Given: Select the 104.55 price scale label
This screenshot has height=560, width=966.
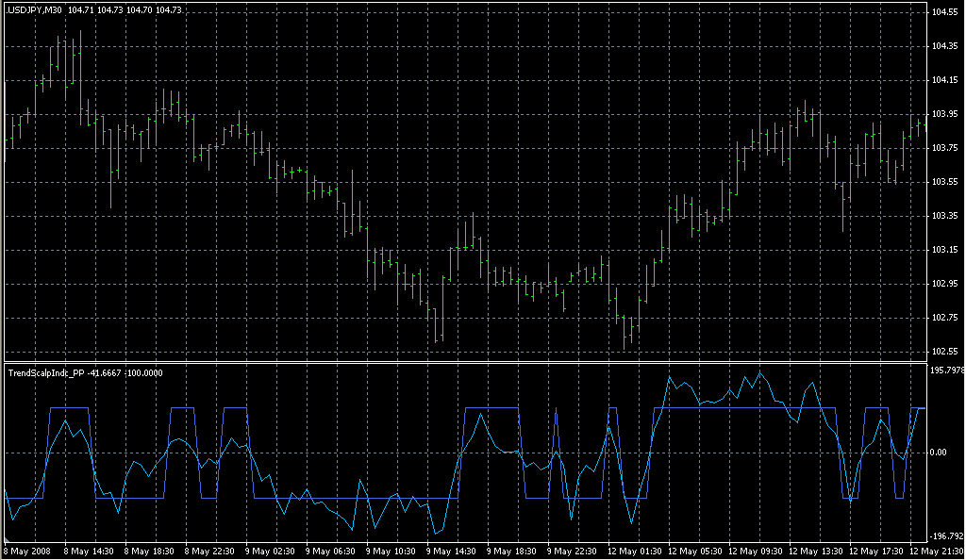Looking at the screenshot, I should (944, 12).
